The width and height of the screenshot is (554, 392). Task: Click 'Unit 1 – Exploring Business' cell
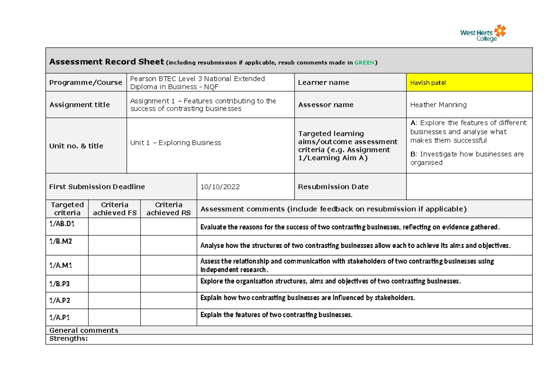coord(211,145)
